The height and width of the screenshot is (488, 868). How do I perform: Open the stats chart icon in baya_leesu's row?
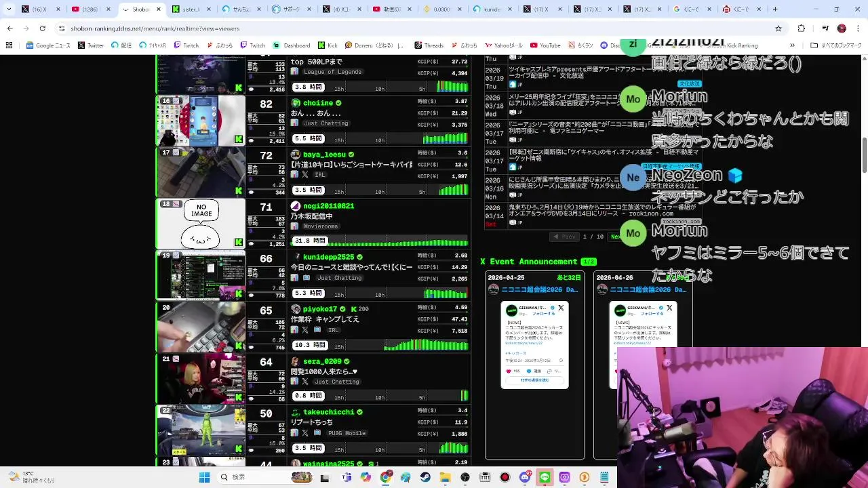[x=294, y=175]
